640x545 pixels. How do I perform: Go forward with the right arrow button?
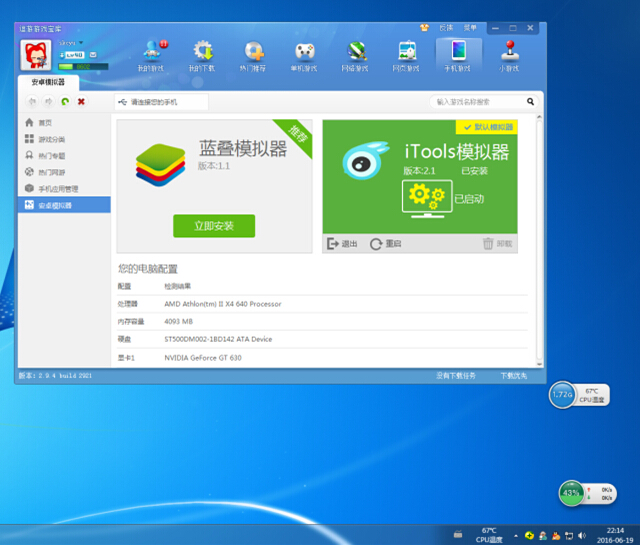pos(49,101)
